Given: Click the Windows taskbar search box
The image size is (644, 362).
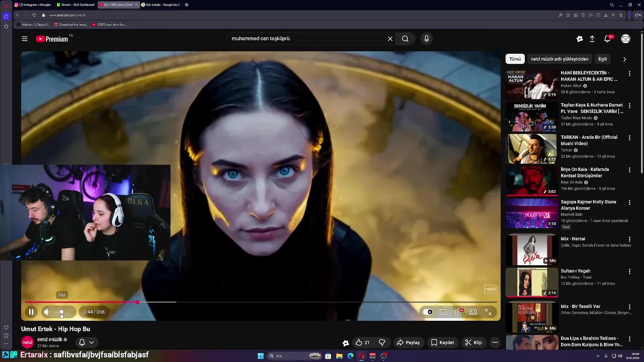Looking at the screenshot, I should [295, 356].
